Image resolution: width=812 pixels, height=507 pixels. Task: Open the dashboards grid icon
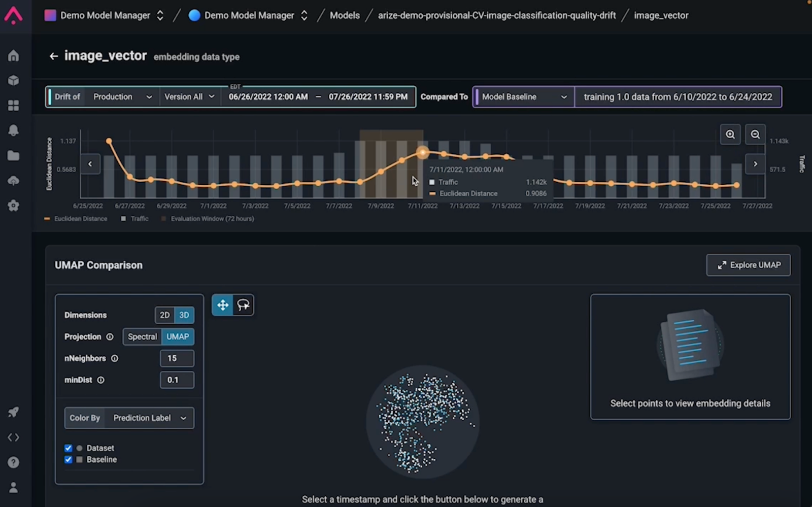pos(14,106)
